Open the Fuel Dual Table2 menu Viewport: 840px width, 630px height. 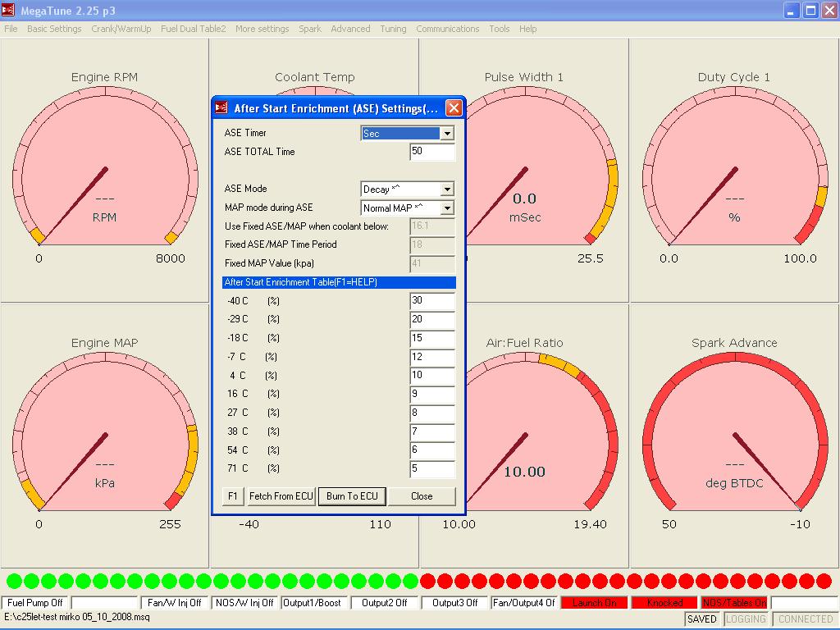point(194,29)
